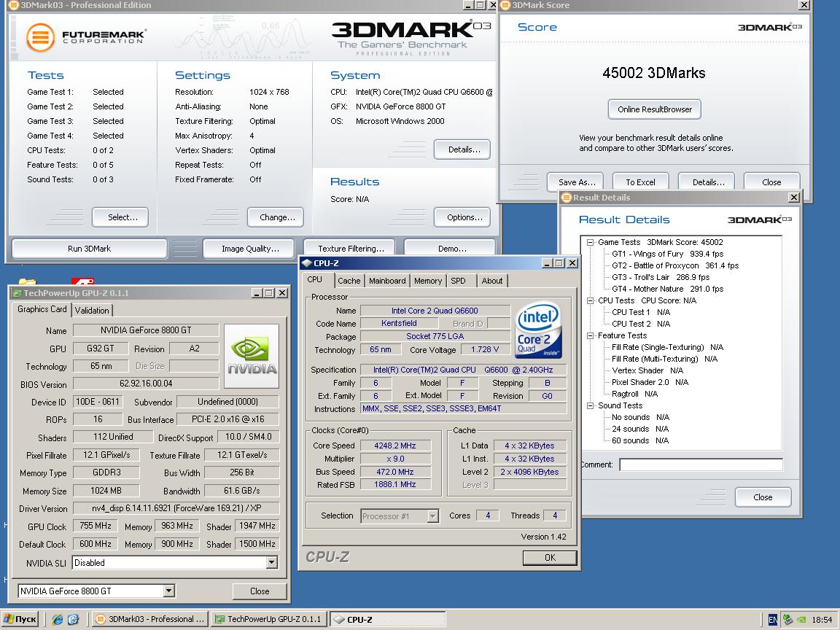This screenshot has width=840, height=630.
Task: Select Pixel Shader 2.0 tree row
Action: pyautogui.click(x=650, y=382)
